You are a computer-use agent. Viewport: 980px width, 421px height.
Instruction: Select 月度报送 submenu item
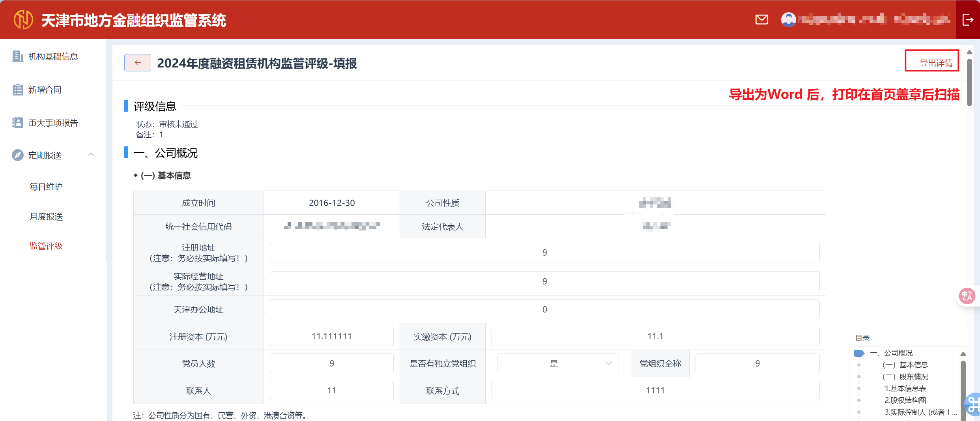tap(46, 217)
